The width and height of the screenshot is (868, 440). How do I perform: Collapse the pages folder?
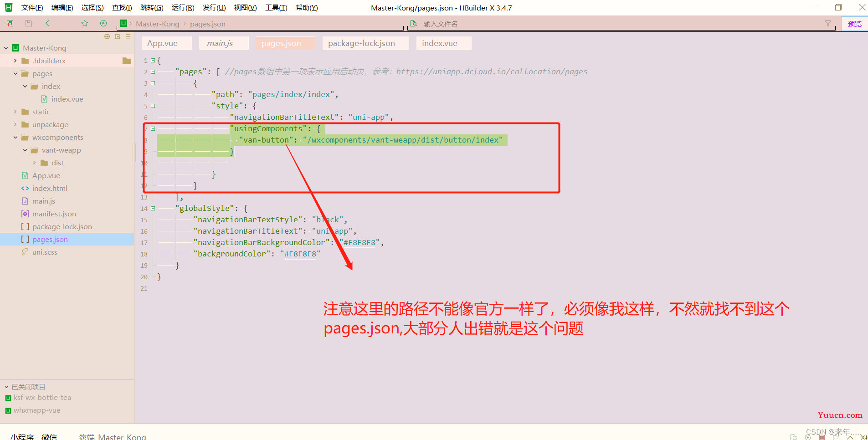point(15,73)
